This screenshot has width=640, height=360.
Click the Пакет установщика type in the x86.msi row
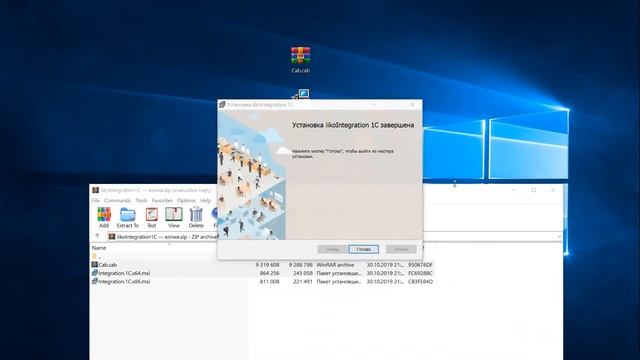(x=339, y=281)
